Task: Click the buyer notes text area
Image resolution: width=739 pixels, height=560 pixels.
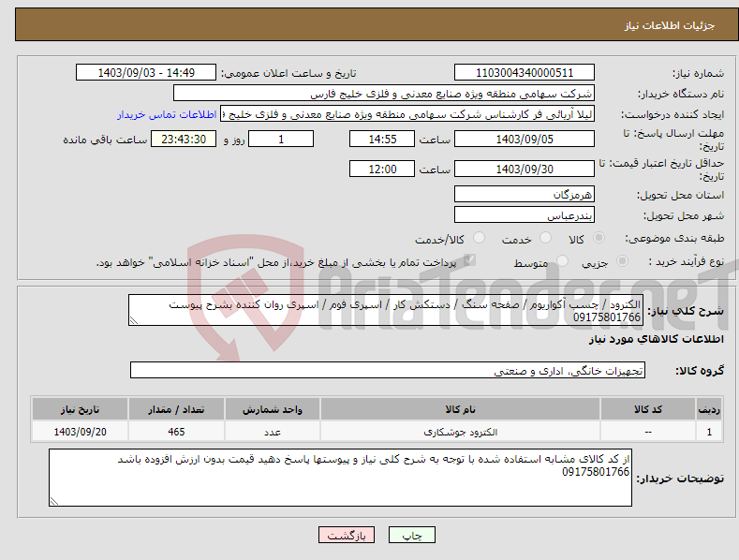Action: click(340, 478)
